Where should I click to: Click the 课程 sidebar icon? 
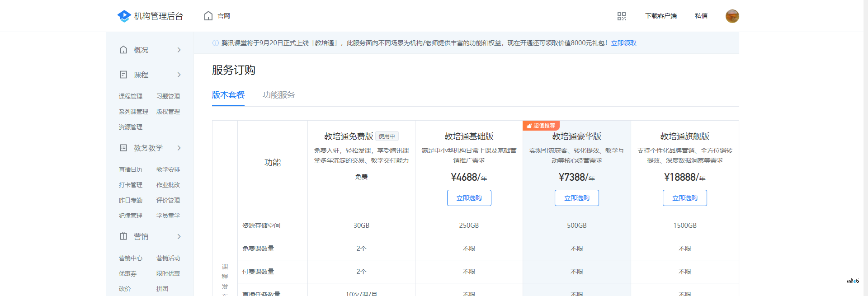[123, 75]
